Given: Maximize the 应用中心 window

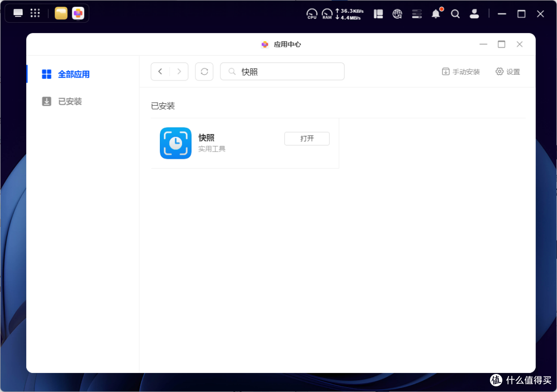Looking at the screenshot, I should click(x=502, y=44).
